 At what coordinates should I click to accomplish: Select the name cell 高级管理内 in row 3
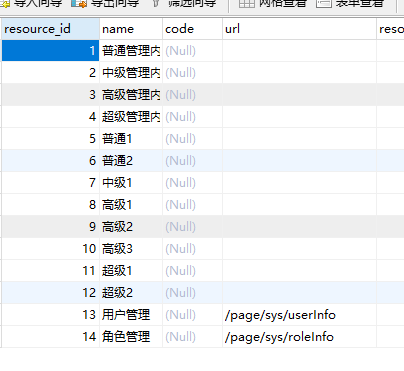pos(131,95)
